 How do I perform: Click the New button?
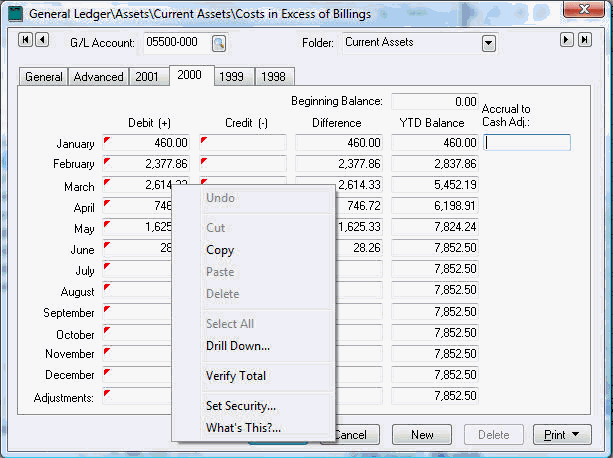(422, 435)
